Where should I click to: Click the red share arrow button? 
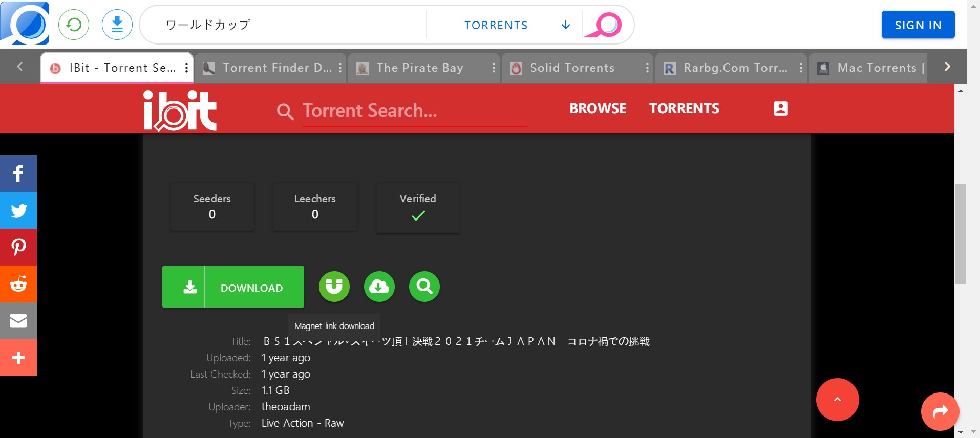coord(940,411)
